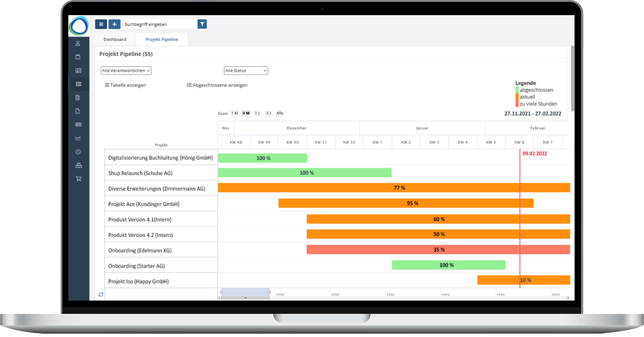Click the range navigator selection window
This screenshot has height=337, width=644.
245,292
